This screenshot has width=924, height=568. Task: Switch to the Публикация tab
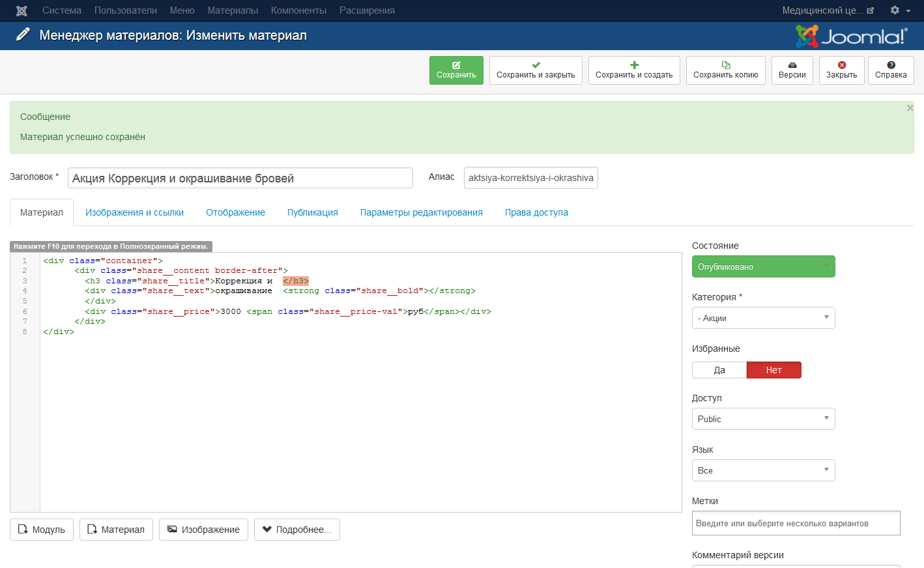(312, 212)
